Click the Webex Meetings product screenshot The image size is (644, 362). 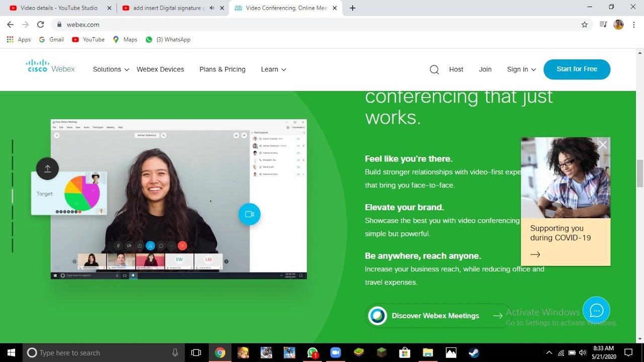pos(179,199)
